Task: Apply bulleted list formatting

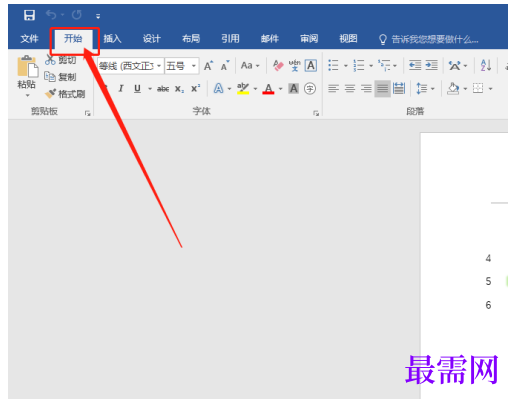Action: [333, 65]
